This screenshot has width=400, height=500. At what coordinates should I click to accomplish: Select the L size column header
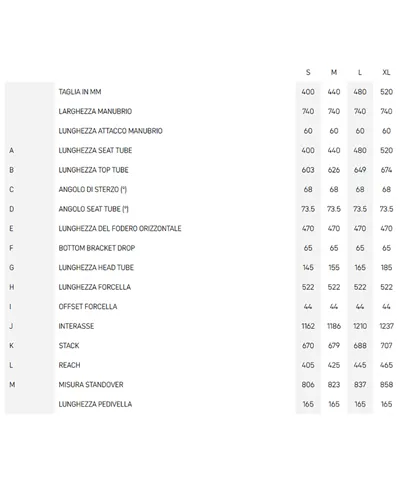coord(360,72)
